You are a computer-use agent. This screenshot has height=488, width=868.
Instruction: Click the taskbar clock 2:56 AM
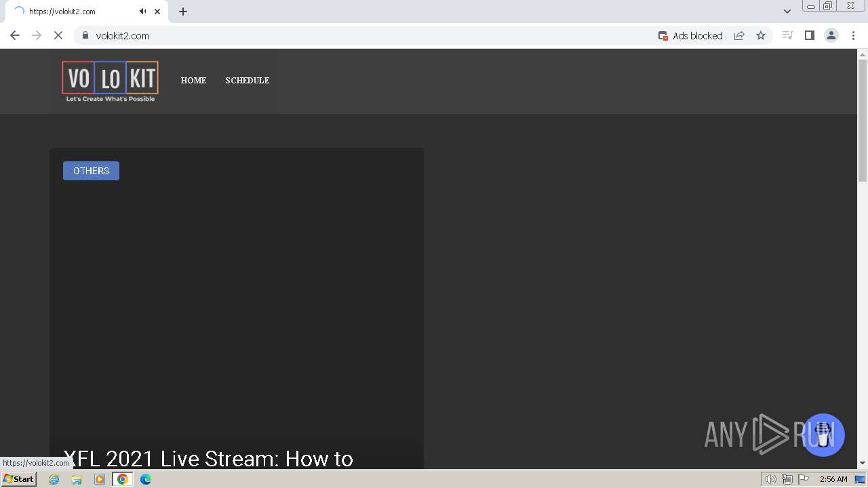coord(833,479)
